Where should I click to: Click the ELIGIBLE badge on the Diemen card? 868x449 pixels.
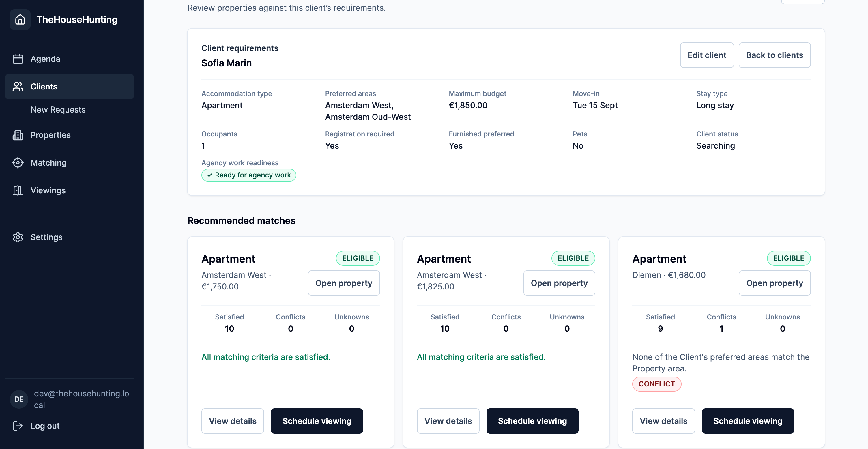pyautogui.click(x=788, y=258)
